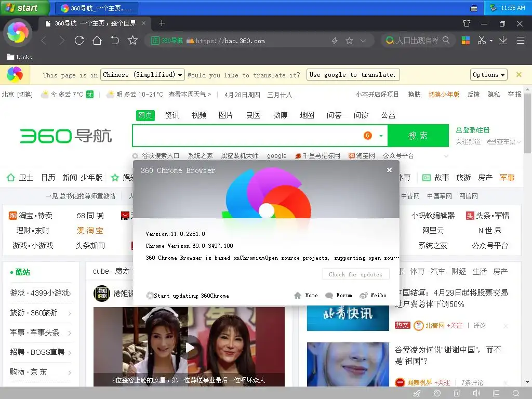Open the Links bookmarks folder
Screen dimensions: 532x399
pos(20,57)
